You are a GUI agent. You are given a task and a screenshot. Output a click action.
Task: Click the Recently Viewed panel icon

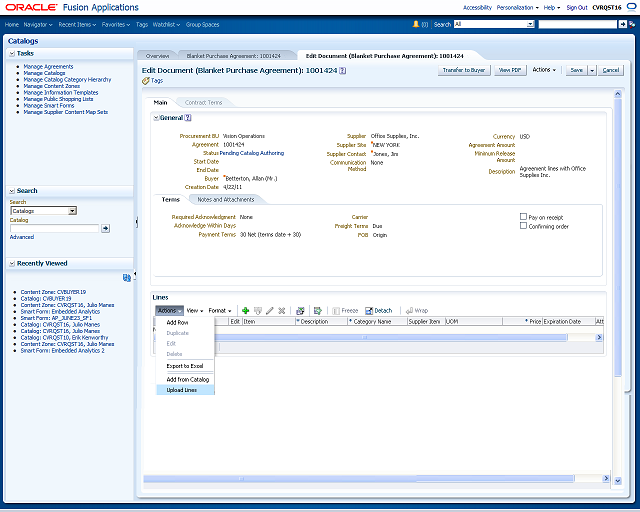(127, 278)
